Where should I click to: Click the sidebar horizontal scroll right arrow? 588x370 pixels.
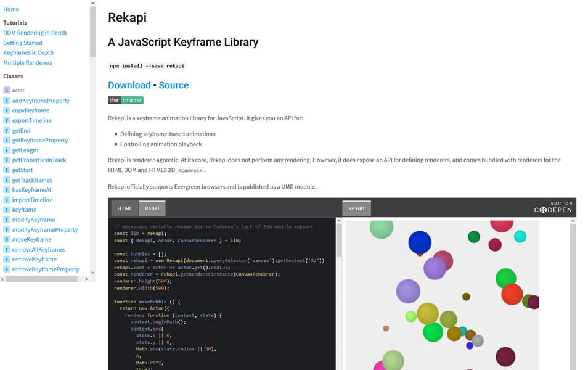pyautogui.click(x=86, y=279)
